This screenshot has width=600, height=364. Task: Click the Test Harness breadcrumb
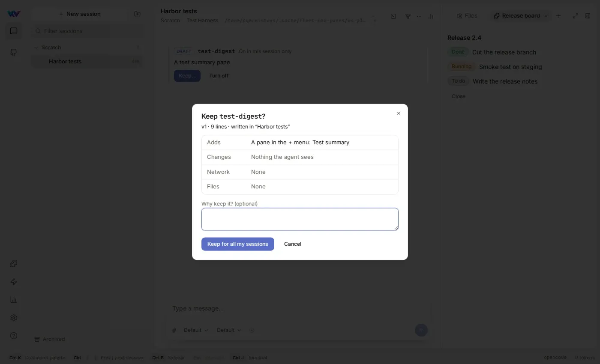pos(202,21)
